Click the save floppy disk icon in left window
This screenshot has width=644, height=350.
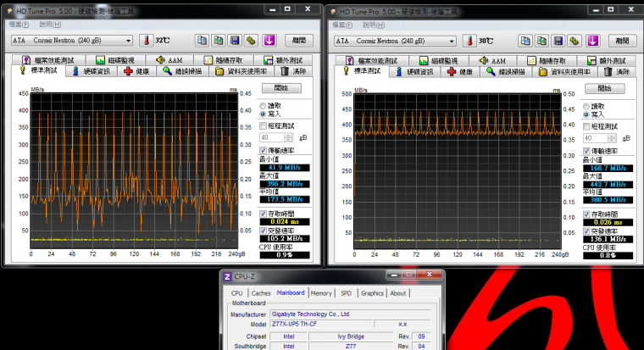point(236,40)
